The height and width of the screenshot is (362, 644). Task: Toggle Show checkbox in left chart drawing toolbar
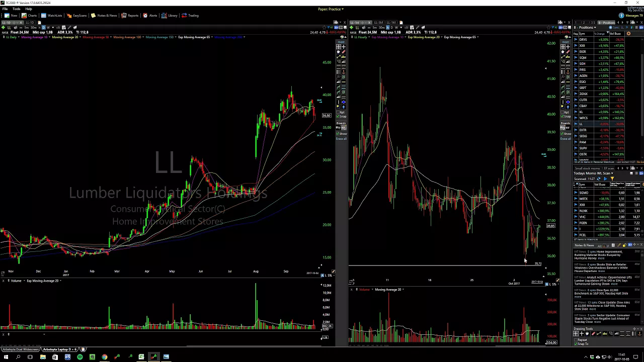338,134
